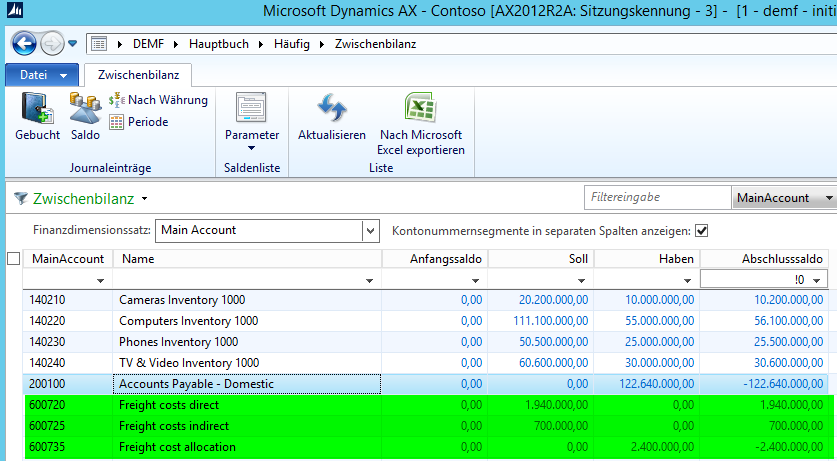Click the Nach Währung icon
The image size is (837, 461).
[117, 100]
